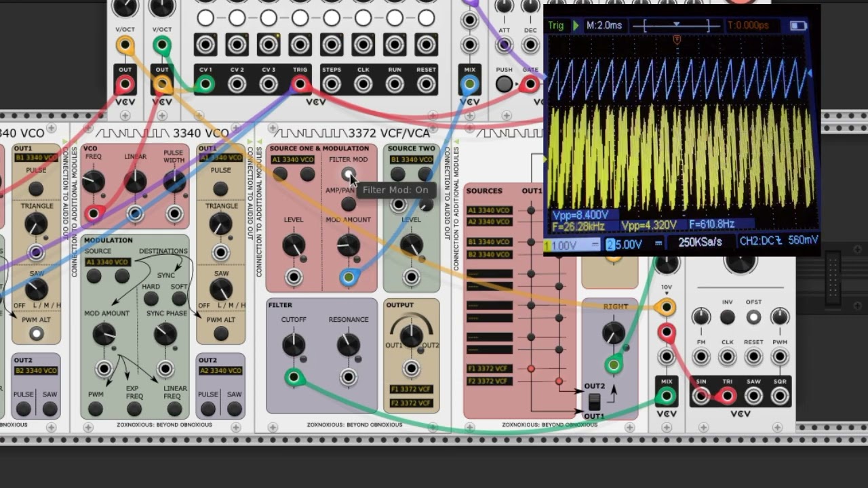Click 'A2 3340 VCO' label in SOURCES list
Viewport: 868px width, 488px height.
[490, 222]
